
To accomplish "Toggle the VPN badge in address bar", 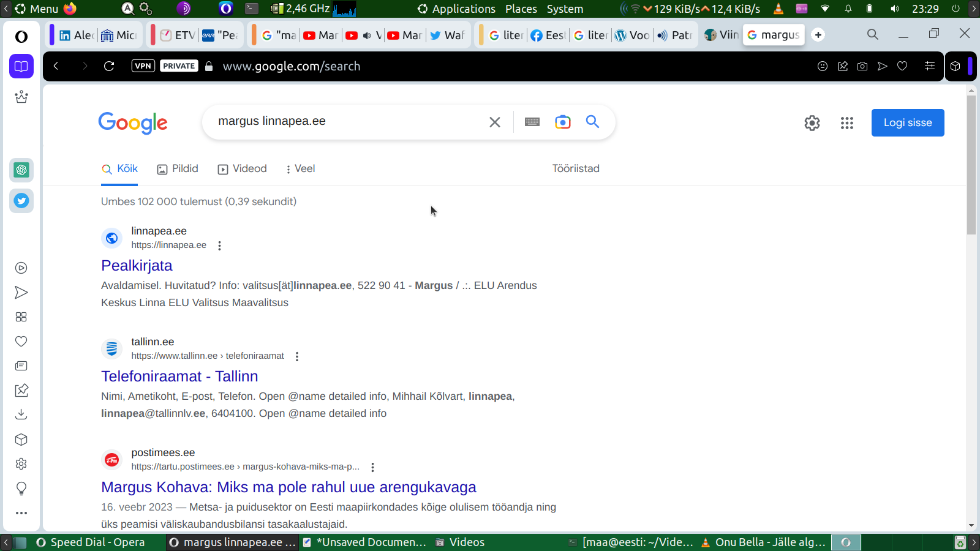I will click(143, 66).
